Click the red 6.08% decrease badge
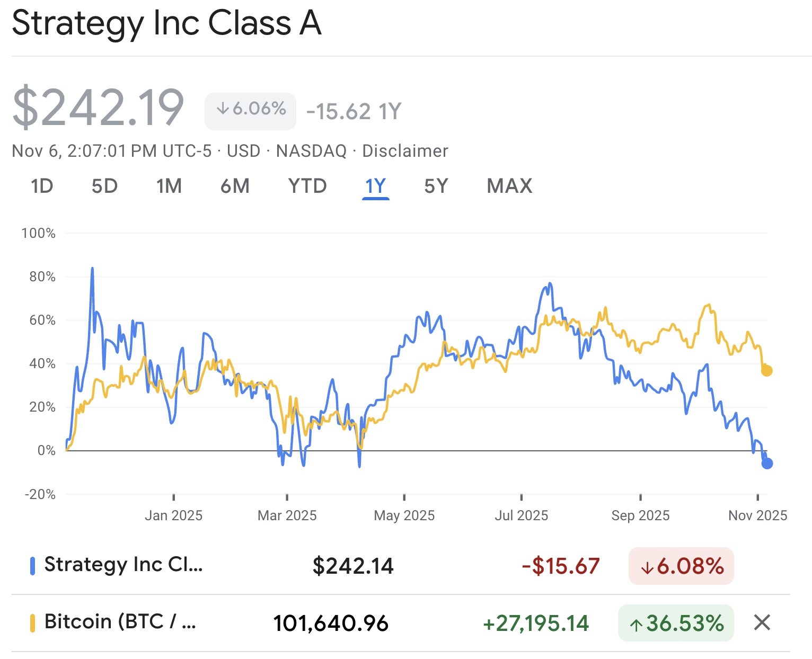The width and height of the screenshot is (812, 659). tap(681, 566)
